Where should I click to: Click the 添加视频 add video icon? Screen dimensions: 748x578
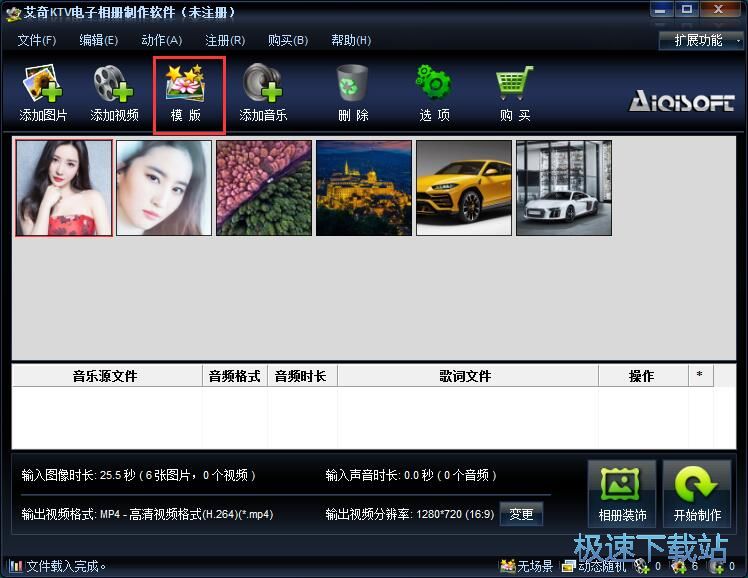pos(114,84)
